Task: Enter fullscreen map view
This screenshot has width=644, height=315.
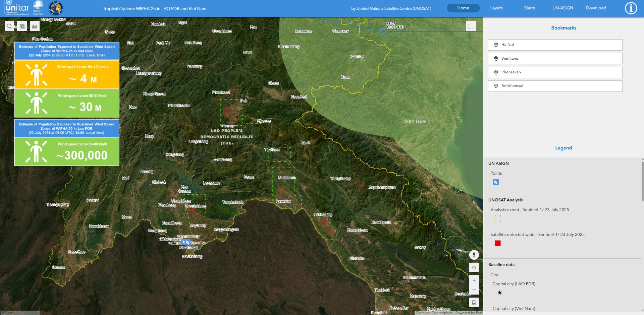Action: pyautogui.click(x=471, y=26)
